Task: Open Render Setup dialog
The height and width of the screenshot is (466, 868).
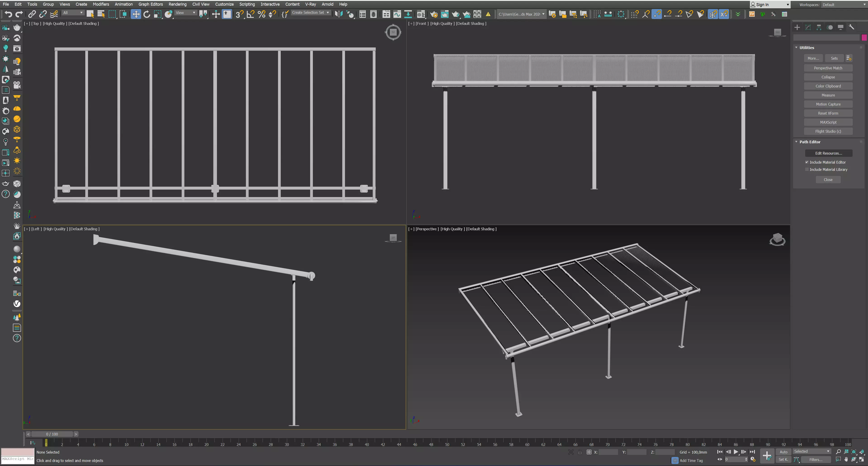Action: coord(434,14)
